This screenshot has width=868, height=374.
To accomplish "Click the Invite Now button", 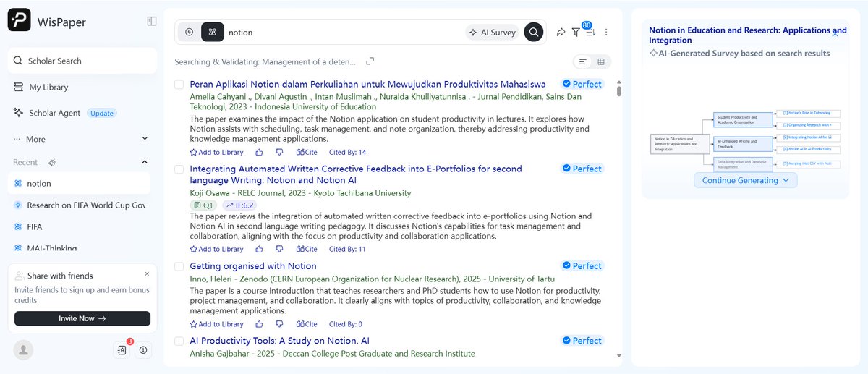I will click(x=82, y=318).
